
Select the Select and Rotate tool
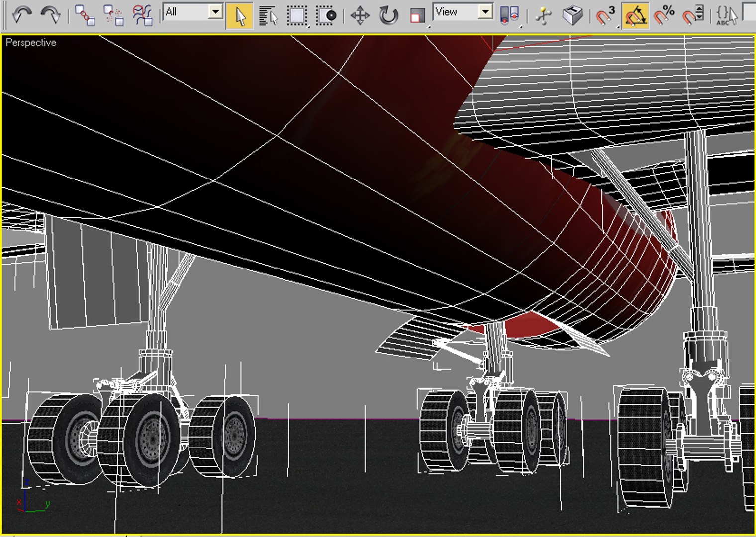pos(388,15)
